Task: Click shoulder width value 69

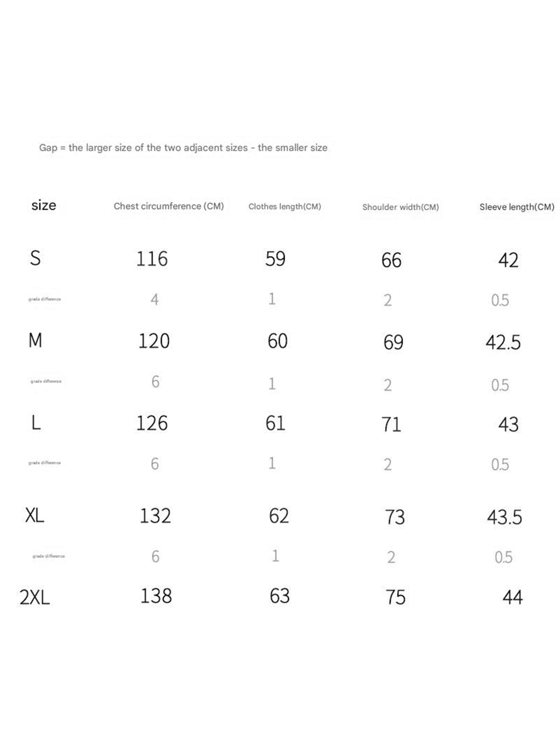Action: pyautogui.click(x=393, y=342)
